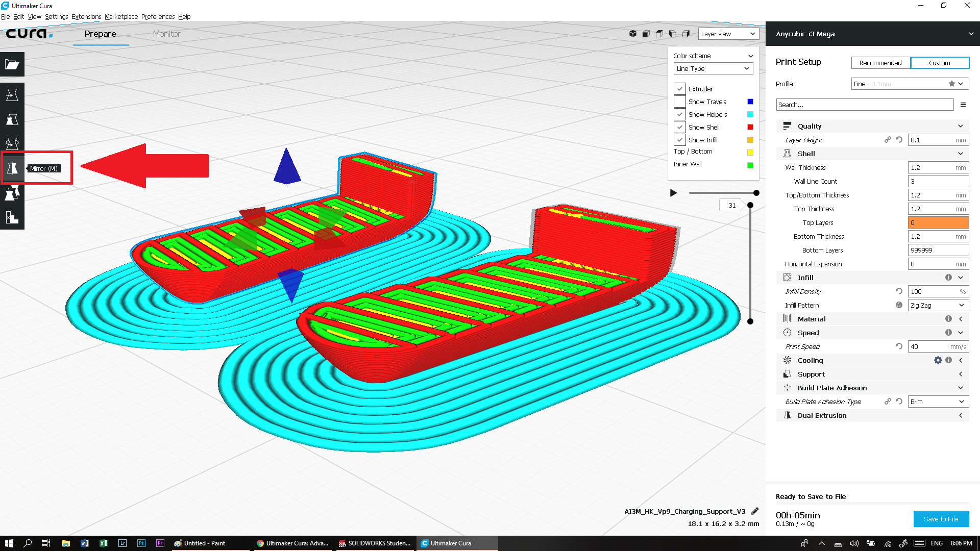Click the info icon in Infill header
Screen dimensions: 980x551
pos(948,278)
